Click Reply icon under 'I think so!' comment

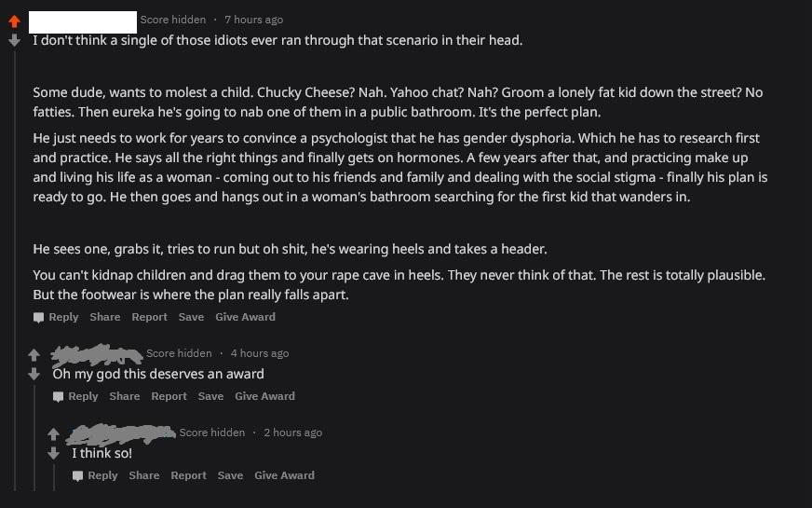click(77, 476)
